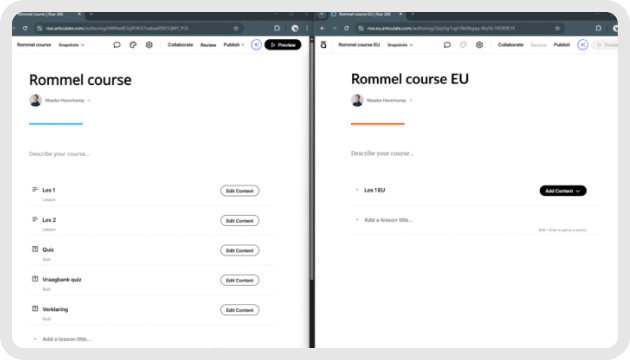Click the AI assistant icon in left window
The image size is (630, 360).
coord(256,45)
